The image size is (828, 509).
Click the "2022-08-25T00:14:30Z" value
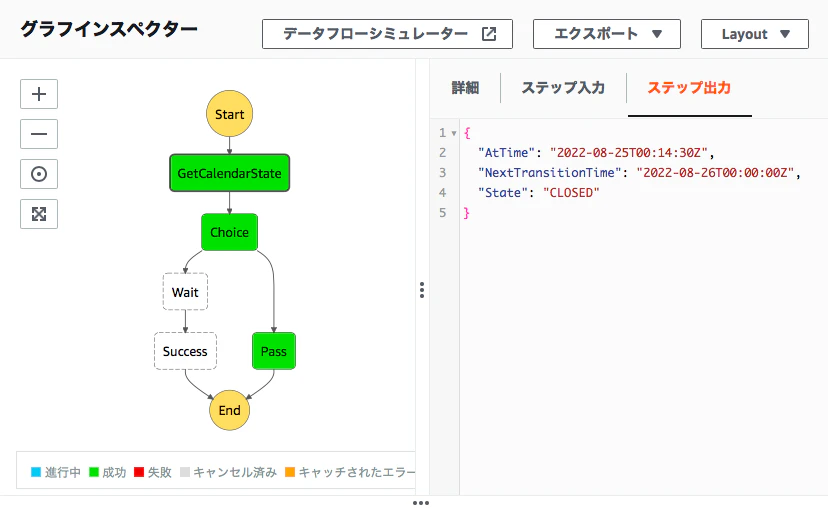[x=628, y=153]
